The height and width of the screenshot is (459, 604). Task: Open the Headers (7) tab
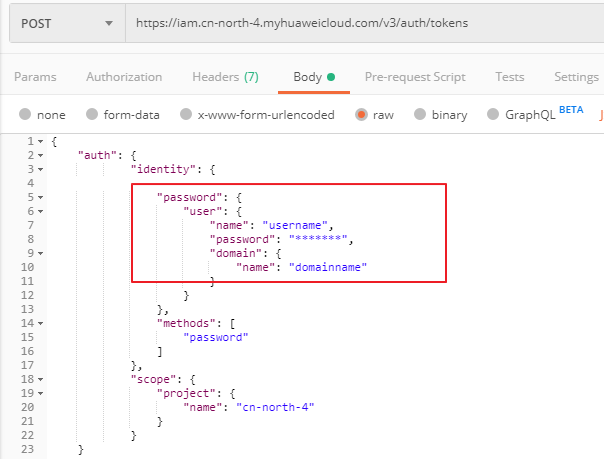point(225,77)
